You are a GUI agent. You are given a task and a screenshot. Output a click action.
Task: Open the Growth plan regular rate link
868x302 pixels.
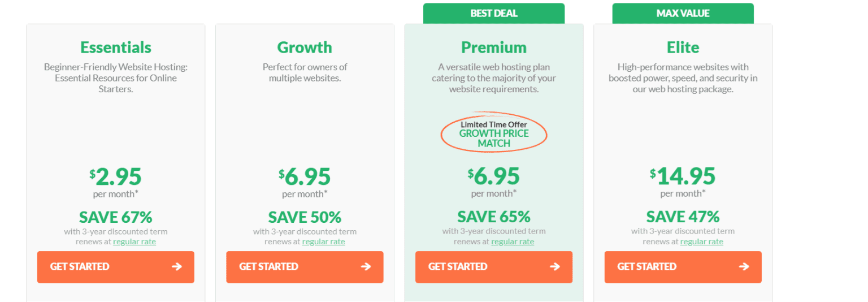coord(323,242)
